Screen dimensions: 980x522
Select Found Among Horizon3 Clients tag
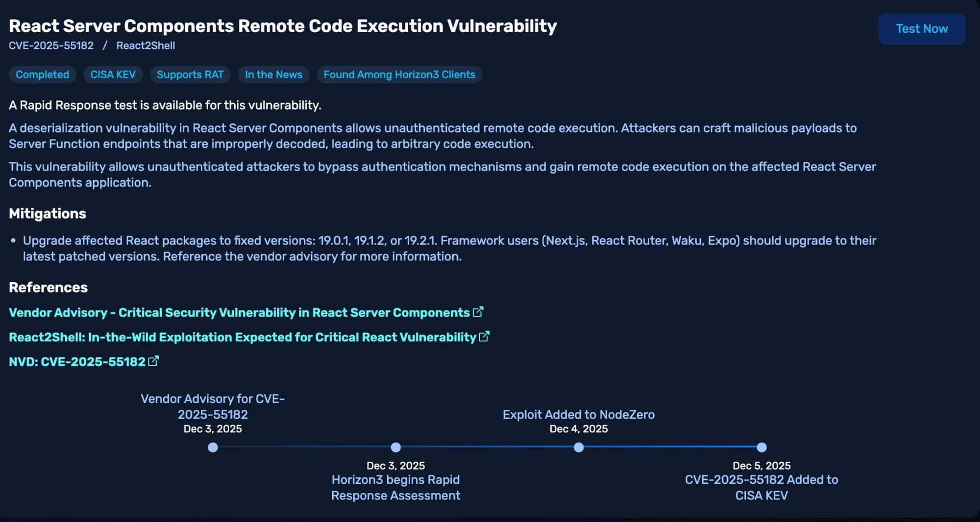(x=399, y=74)
